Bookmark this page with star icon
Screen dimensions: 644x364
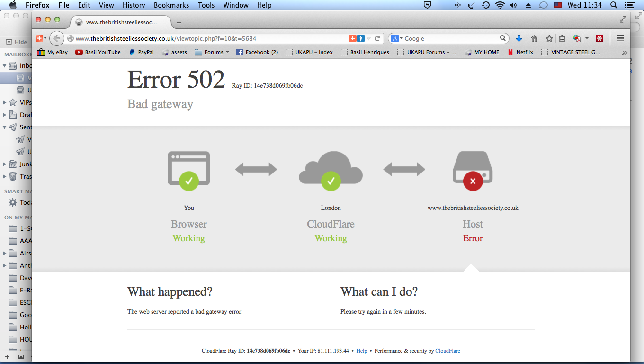coord(549,38)
